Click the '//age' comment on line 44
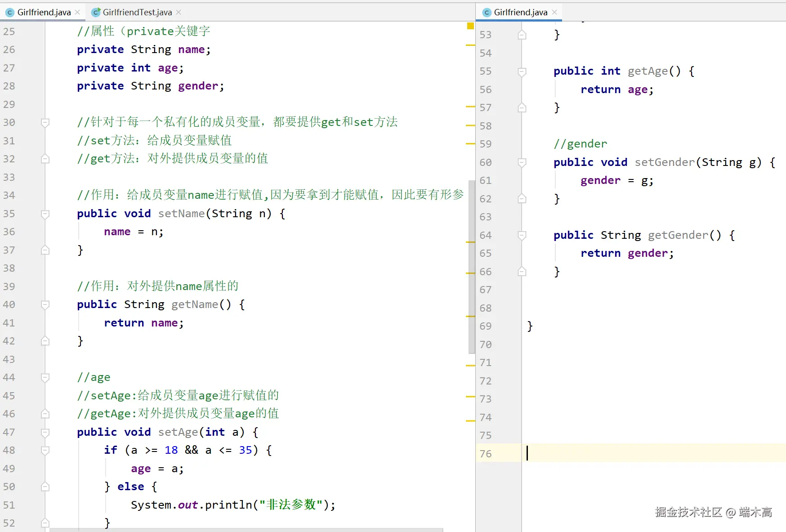This screenshot has height=532, width=786. coord(94,377)
